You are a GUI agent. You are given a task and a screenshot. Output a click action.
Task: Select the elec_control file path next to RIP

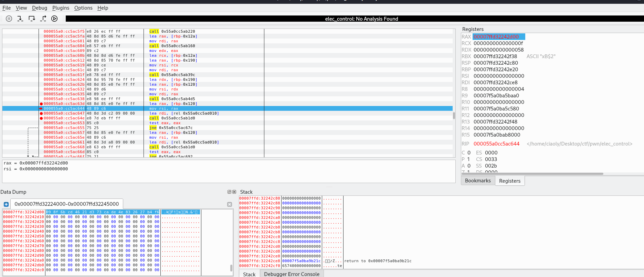pyautogui.click(x=580, y=143)
